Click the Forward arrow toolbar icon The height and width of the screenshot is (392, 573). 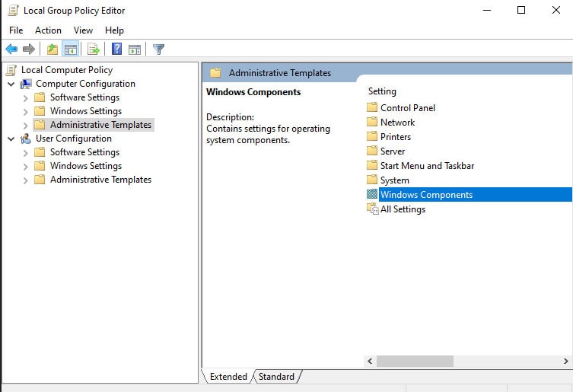click(x=28, y=49)
